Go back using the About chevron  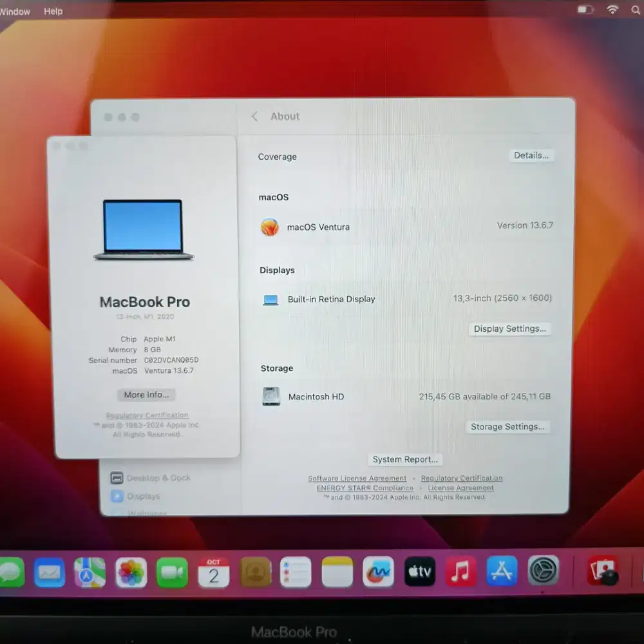[254, 117]
